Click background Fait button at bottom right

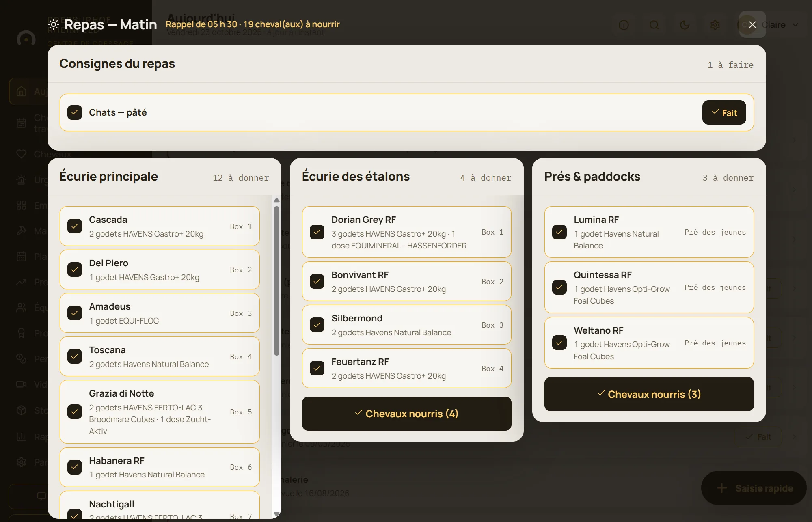pos(758,437)
